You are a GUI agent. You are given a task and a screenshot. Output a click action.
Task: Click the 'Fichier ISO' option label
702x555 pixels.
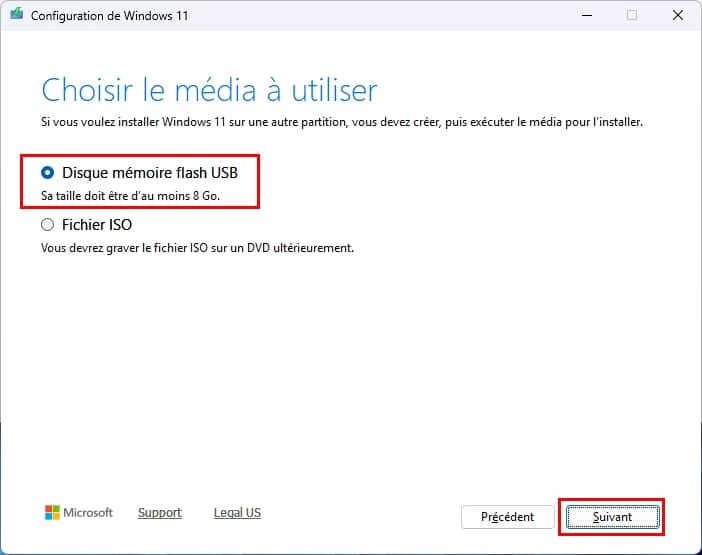pyautogui.click(x=97, y=225)
